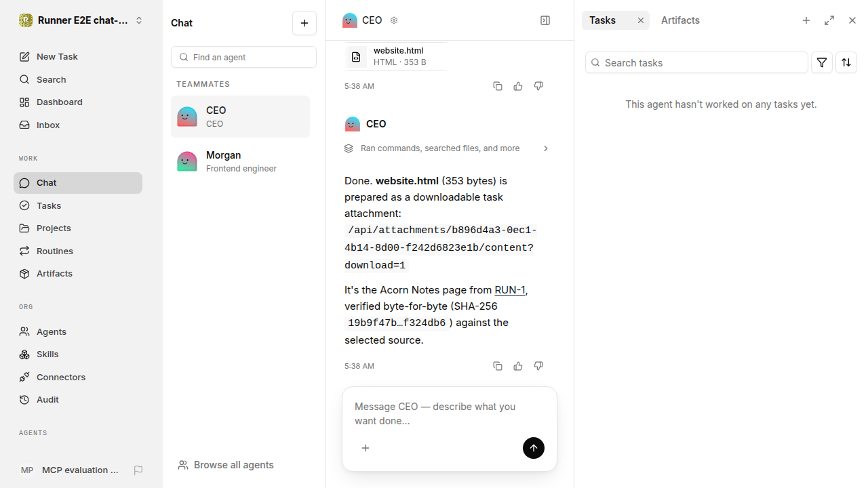This screenshot has width=868, height=488.
Task: Switch to the Artifacts tab
Action: [x=680, y=20]
